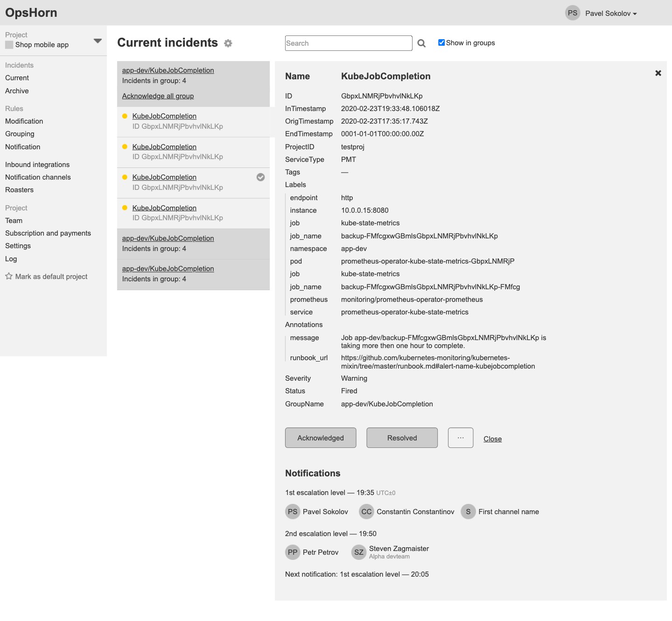Focus the Search input field

(x=349, y=43)
